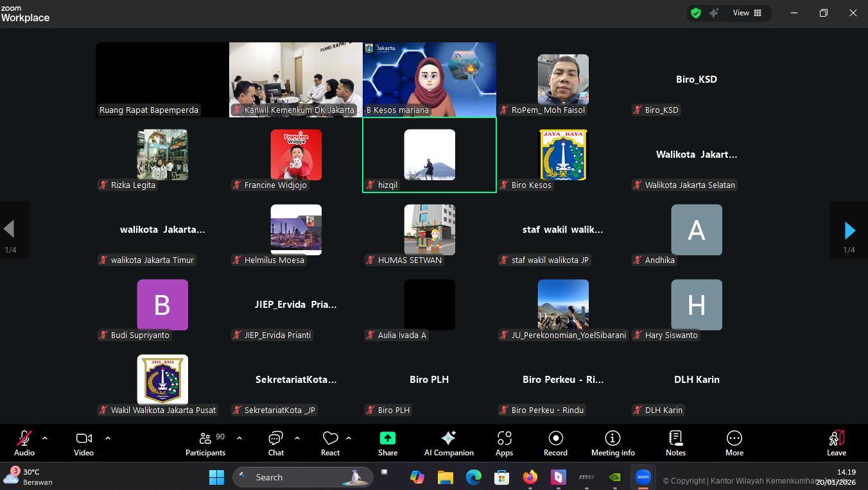Open the Participants panel

coord(205,443)
